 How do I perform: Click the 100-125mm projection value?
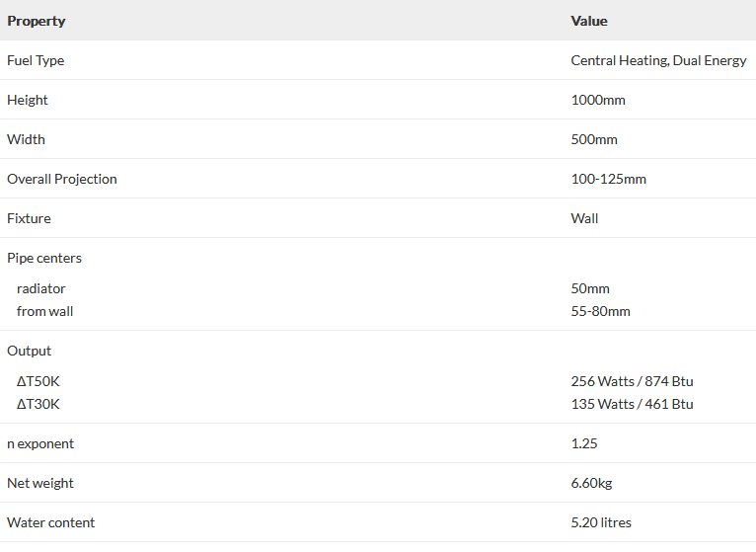coord(609,179)
